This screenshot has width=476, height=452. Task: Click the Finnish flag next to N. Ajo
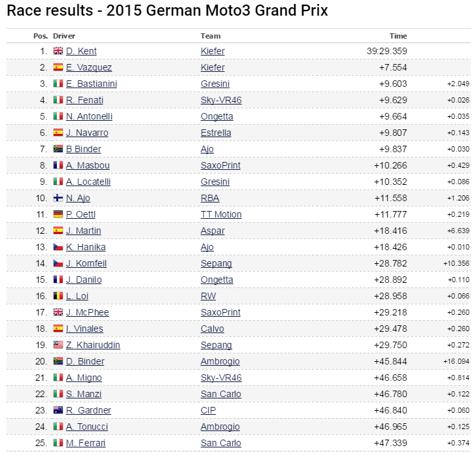(x=58, y=198)
